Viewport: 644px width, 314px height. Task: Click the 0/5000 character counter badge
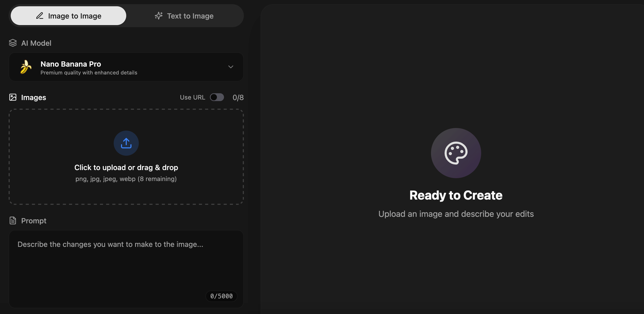pos(221,296)
